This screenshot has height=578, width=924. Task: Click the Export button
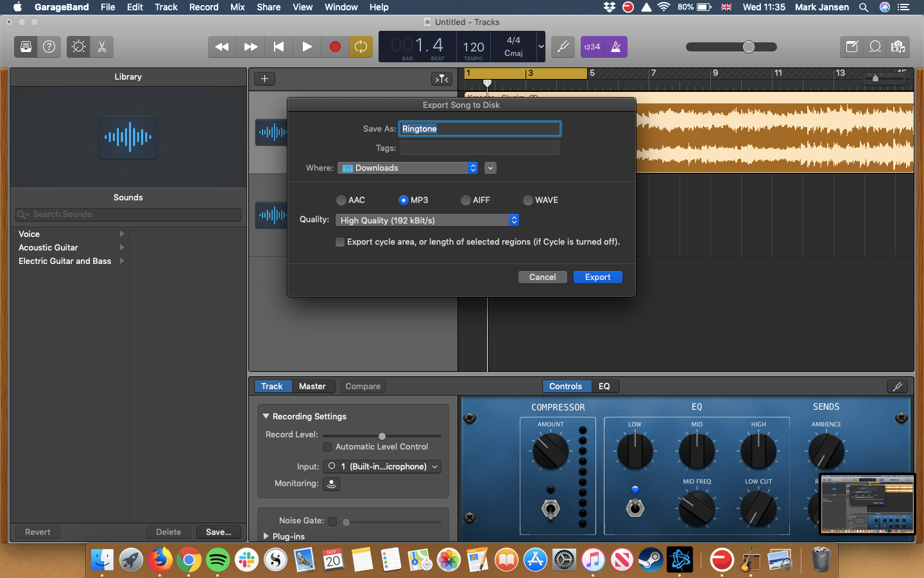click(x=598, y=277)
